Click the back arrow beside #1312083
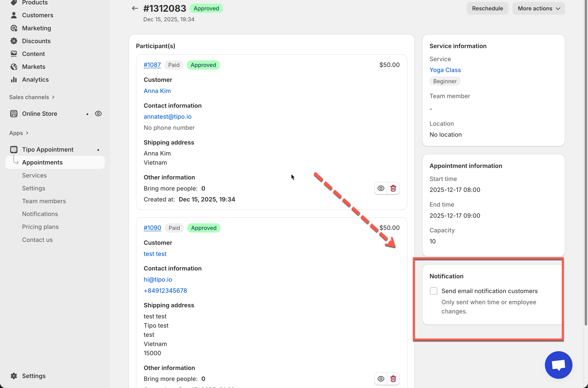Screen dimensions: 588x388 pos(135,8)
